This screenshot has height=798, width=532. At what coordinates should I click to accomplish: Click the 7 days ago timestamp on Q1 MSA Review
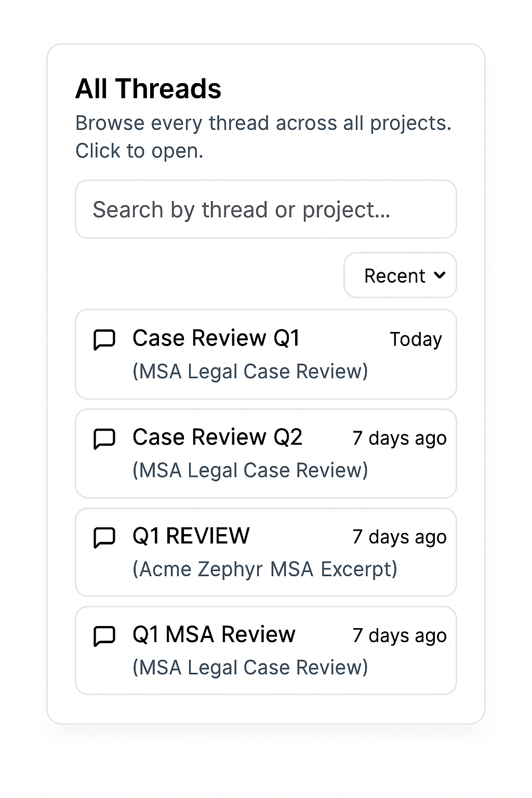click(x=399, y=635)
